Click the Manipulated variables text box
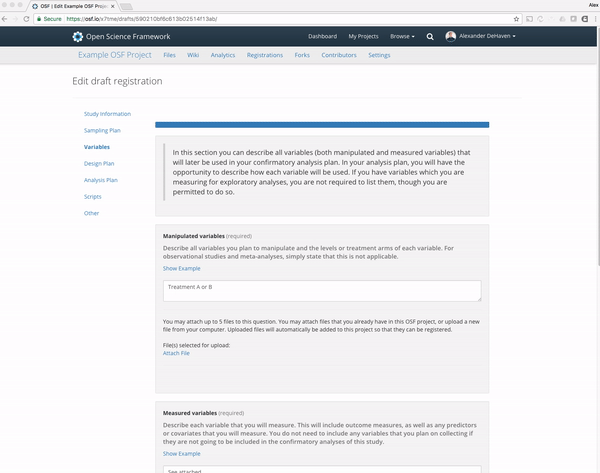The width and height of the screenshot is (600, 473). coord(322,291)
